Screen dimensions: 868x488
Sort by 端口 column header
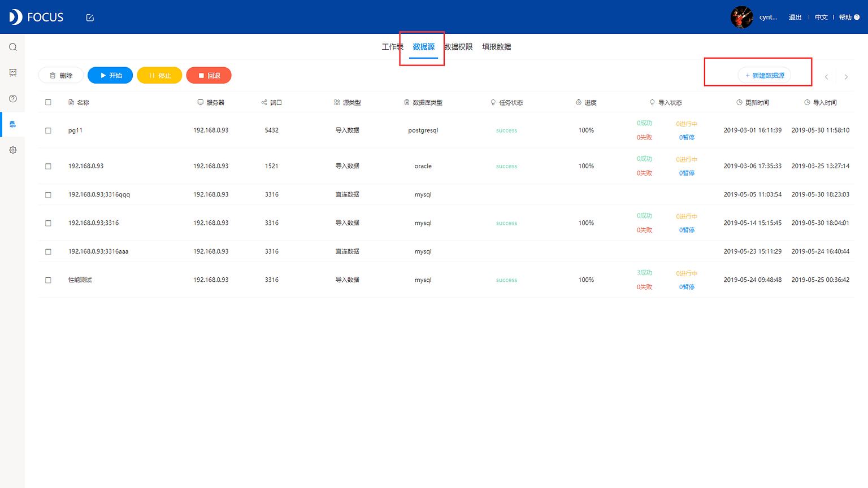(x=271, y=102)
